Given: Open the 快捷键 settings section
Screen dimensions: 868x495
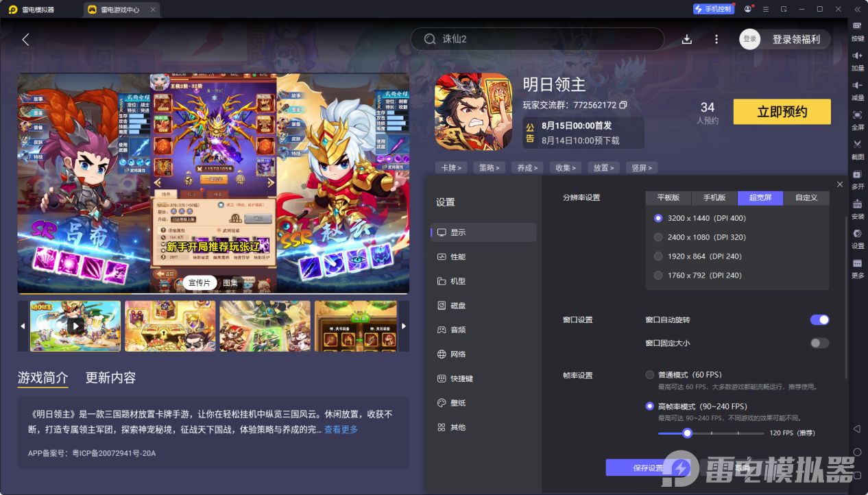Looking at the screenshot, I should pyautogui.click(x=483, y=378).
